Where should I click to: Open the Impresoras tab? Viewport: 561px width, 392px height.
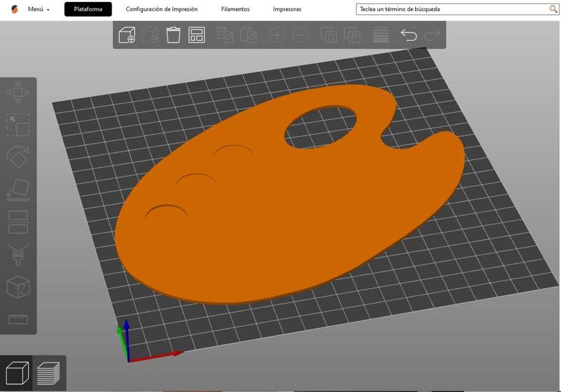[287, 9]
